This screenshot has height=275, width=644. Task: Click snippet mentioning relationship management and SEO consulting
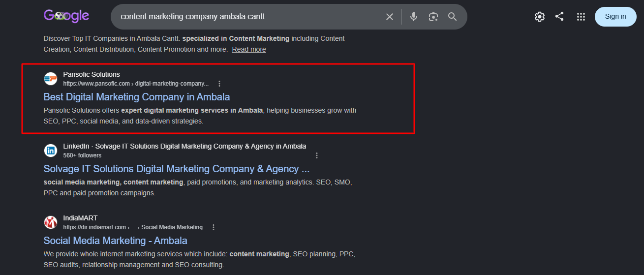click(199, 259)
